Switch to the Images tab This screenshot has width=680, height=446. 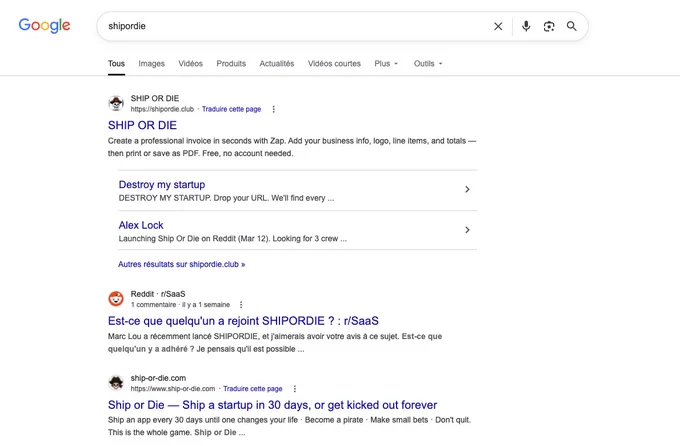(x=151, y=64)
